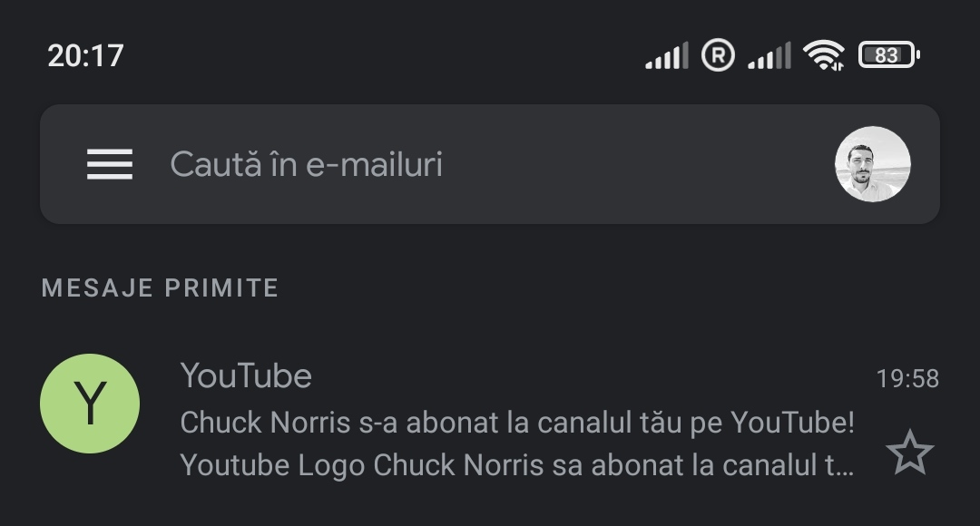Tap the word 'PRIMITE' in the section label
Image resolution: width=980 pixels, height=526 pixels.
(x=220, y=288)
